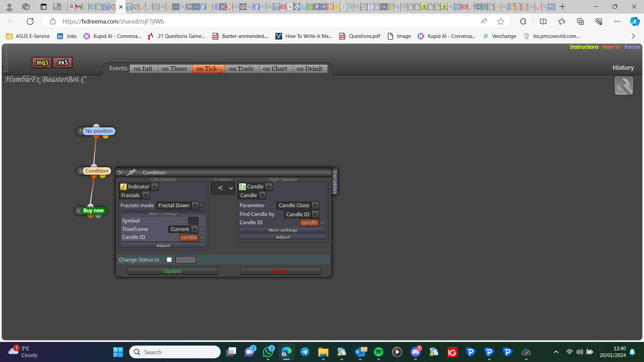Open the How To link
644x362 pixels.
[611, 47]
